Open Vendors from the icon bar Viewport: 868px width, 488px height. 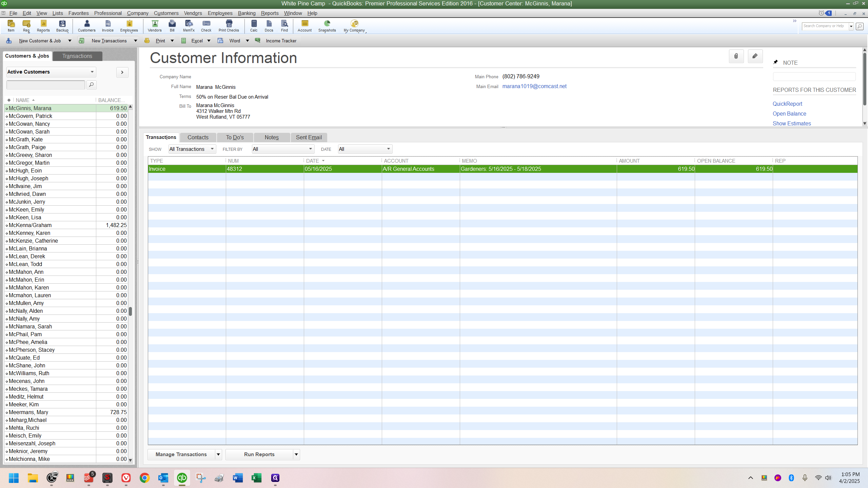coord(155,26)
